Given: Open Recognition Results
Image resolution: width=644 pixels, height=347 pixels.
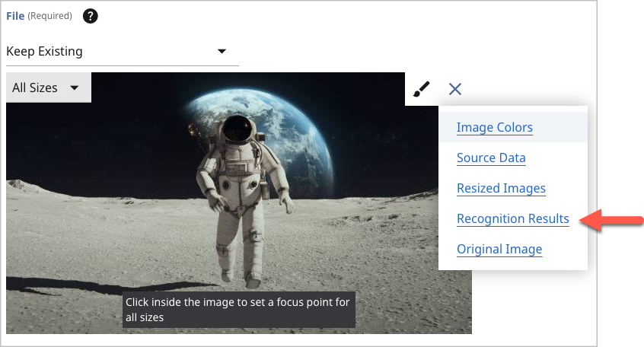Looking at the screenshot, I should 513,218.
